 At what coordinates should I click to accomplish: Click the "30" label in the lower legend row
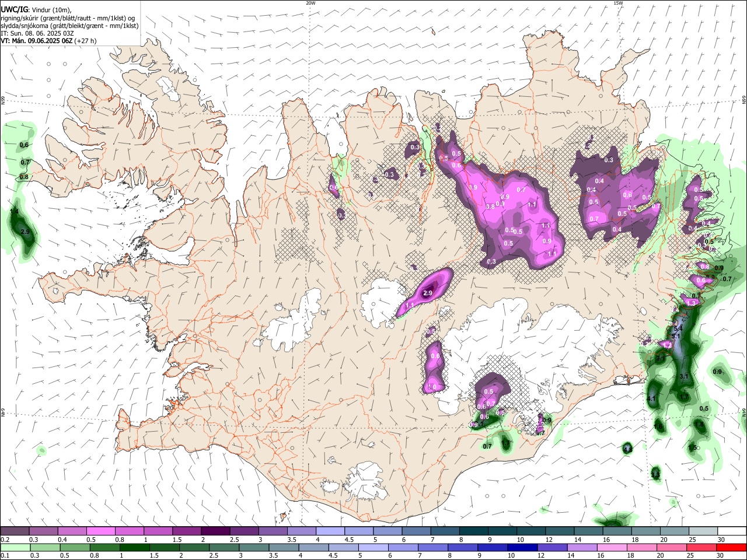point(720,555)
